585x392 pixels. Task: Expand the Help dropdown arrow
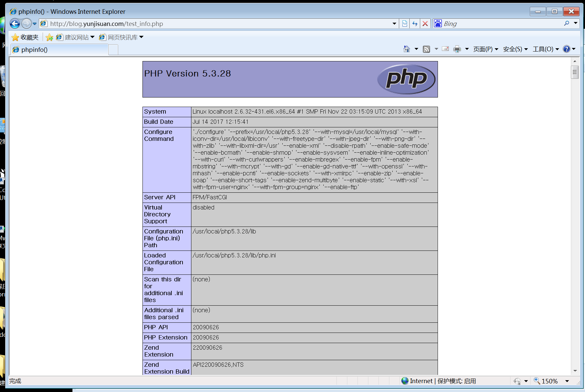[x=574, y=49]
